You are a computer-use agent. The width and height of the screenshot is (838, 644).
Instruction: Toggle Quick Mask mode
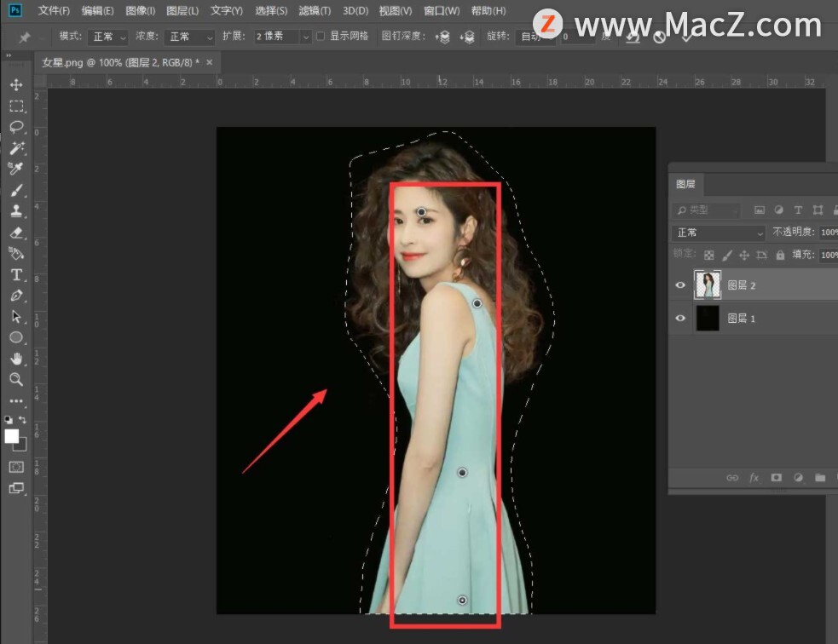coord(16,467)
